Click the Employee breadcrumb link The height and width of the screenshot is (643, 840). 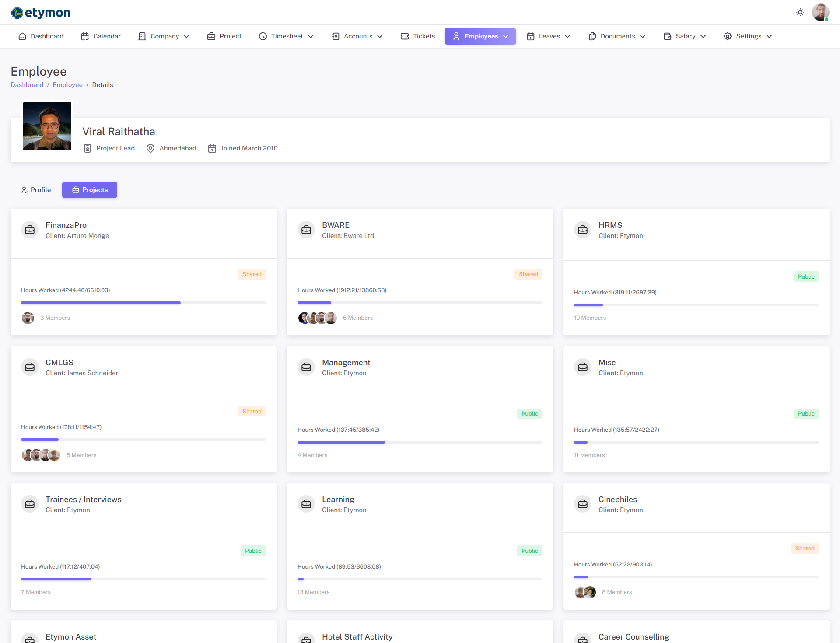pyautogui.click(x=67, y=85)
